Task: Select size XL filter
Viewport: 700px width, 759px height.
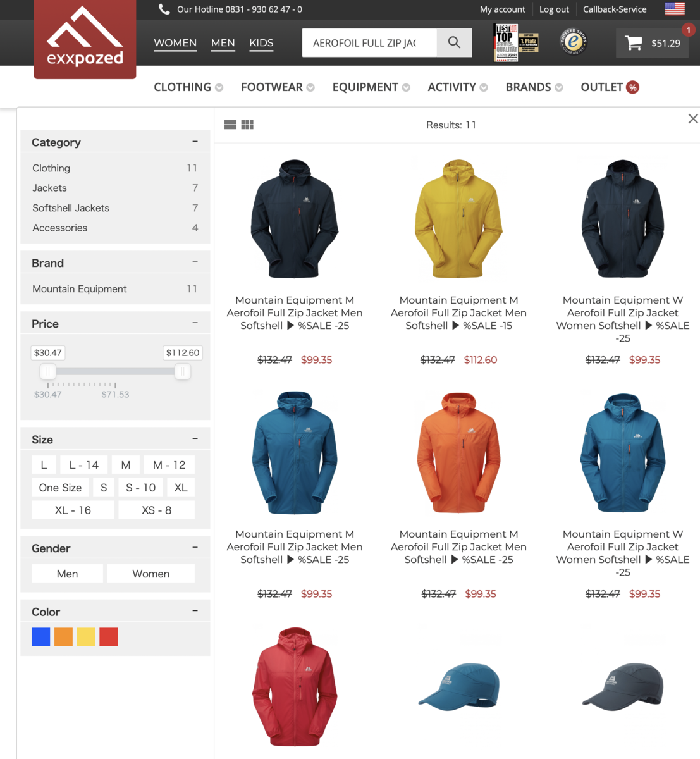Action: coord(181,488)
